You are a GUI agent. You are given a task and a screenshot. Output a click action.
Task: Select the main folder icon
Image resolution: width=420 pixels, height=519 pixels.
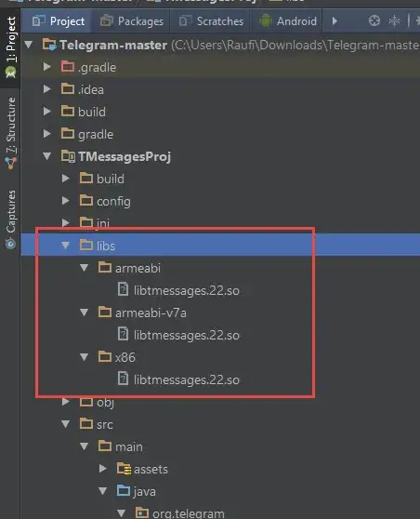click(104, 446)
